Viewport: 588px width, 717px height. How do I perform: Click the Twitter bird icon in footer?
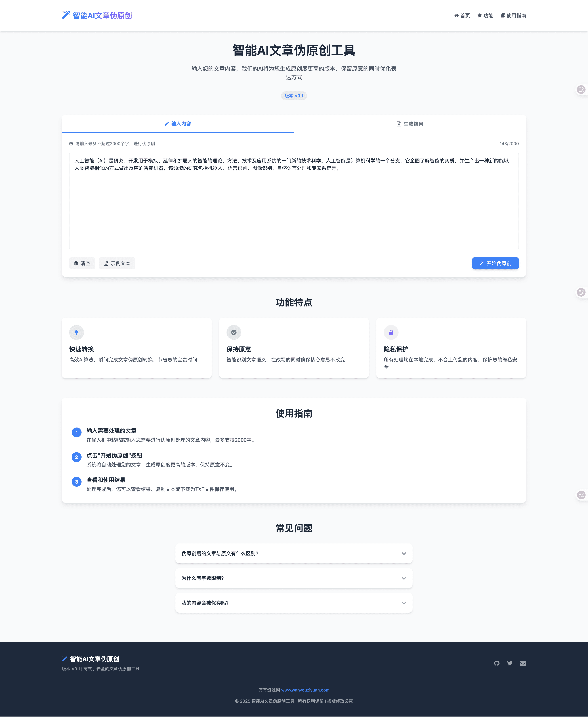point(509,663)
